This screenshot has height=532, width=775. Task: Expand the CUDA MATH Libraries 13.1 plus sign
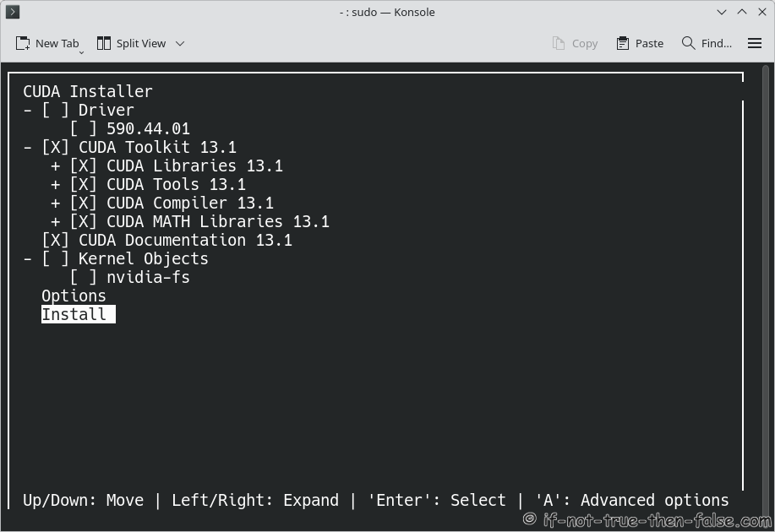[x=56, y=222]
